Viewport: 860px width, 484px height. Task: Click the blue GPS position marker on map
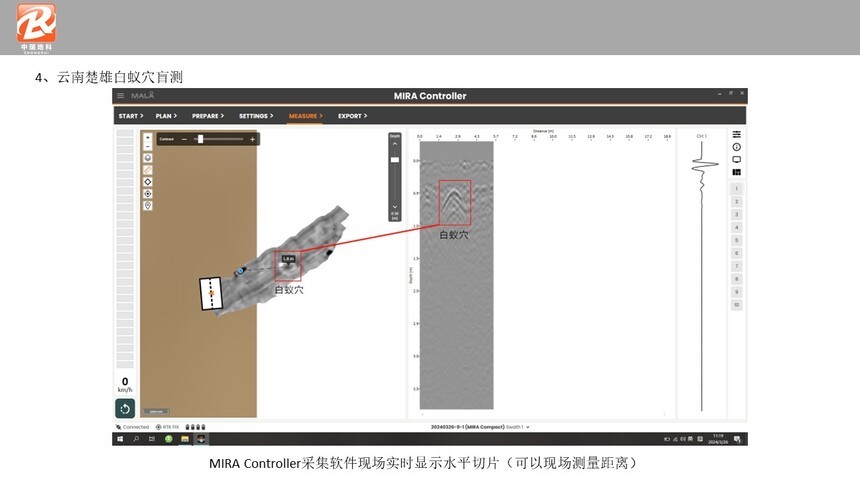point(240,271)
